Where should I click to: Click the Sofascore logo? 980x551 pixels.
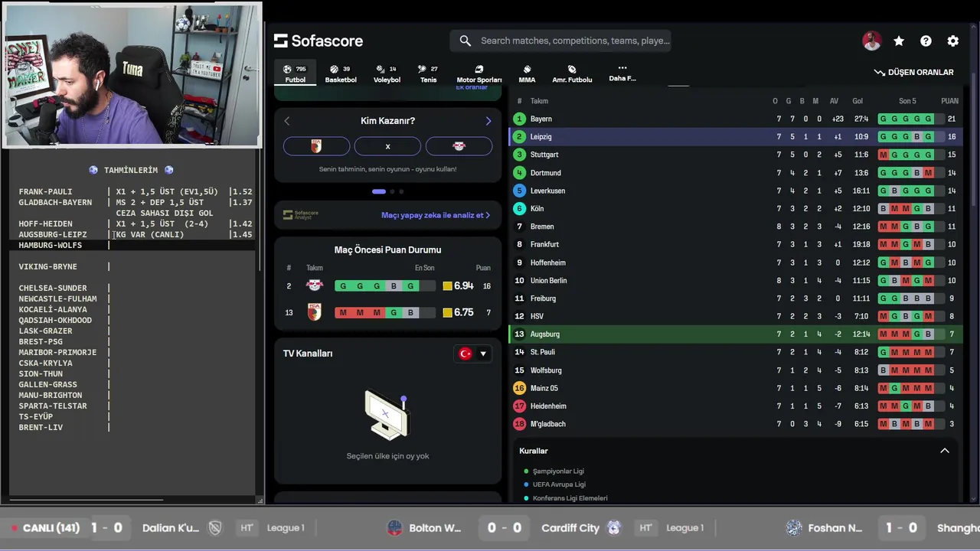pos(318,41)
